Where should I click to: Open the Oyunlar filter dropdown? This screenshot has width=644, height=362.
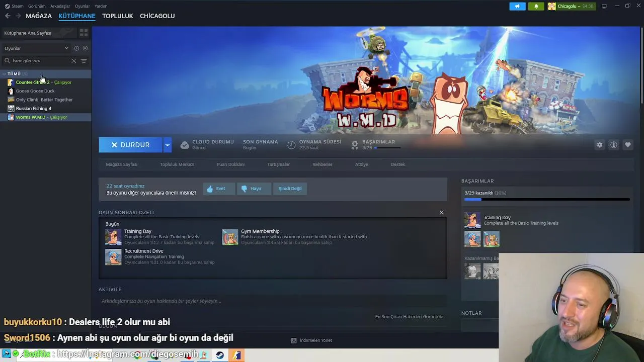(x=36, y=48)
